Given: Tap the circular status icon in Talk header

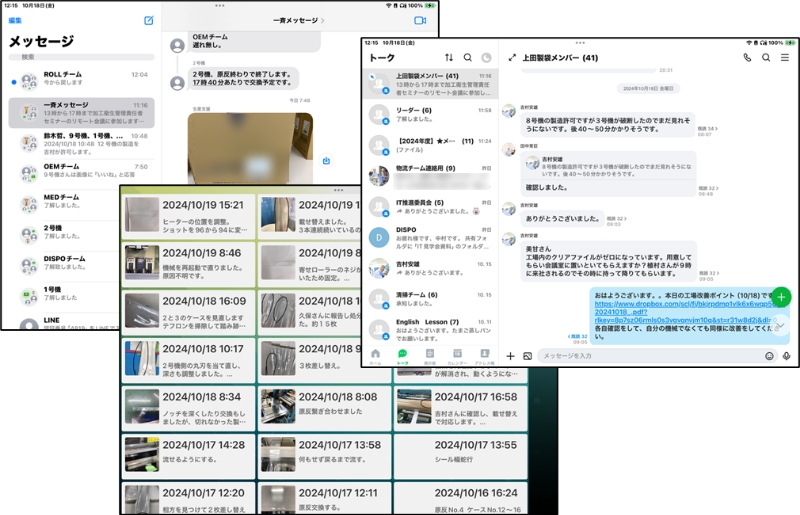Looking at the screenshot, I should (x=486, y=58).
